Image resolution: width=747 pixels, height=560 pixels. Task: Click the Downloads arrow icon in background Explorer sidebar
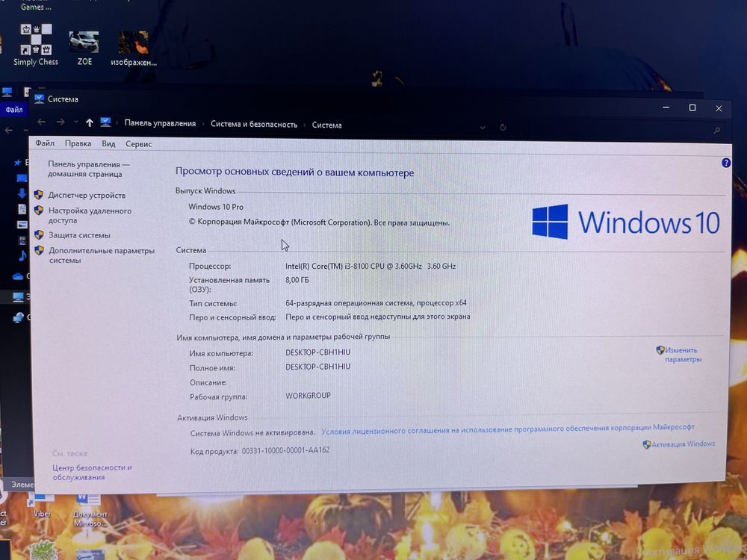click(x=22, y=193)
